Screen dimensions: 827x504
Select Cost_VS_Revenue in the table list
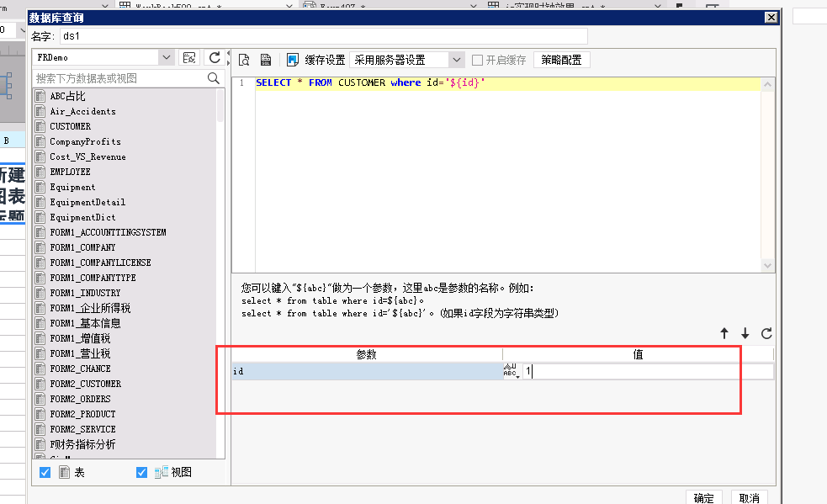click(88, 157)
